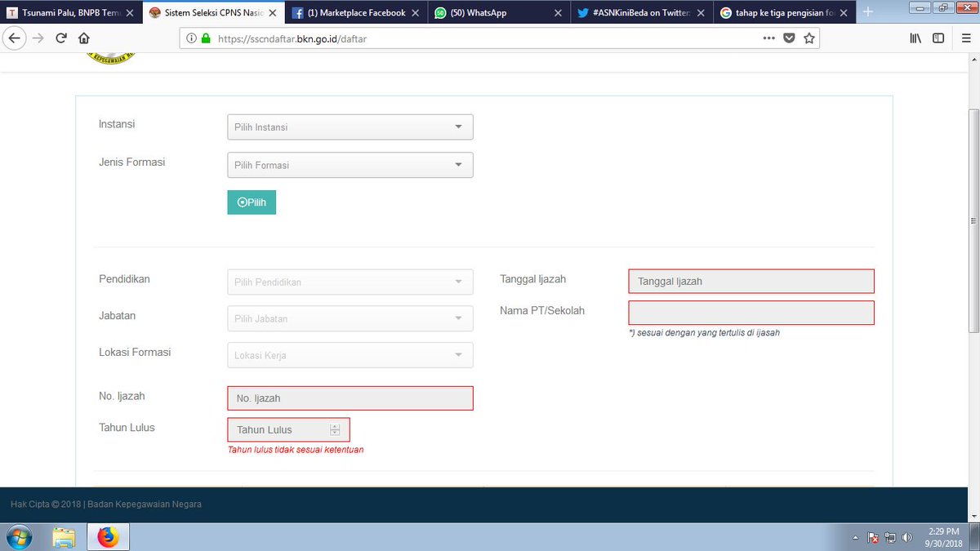980x551 pixels.
Task: Click the browser Forward arrow button
Action: click(x=38, y=38)
